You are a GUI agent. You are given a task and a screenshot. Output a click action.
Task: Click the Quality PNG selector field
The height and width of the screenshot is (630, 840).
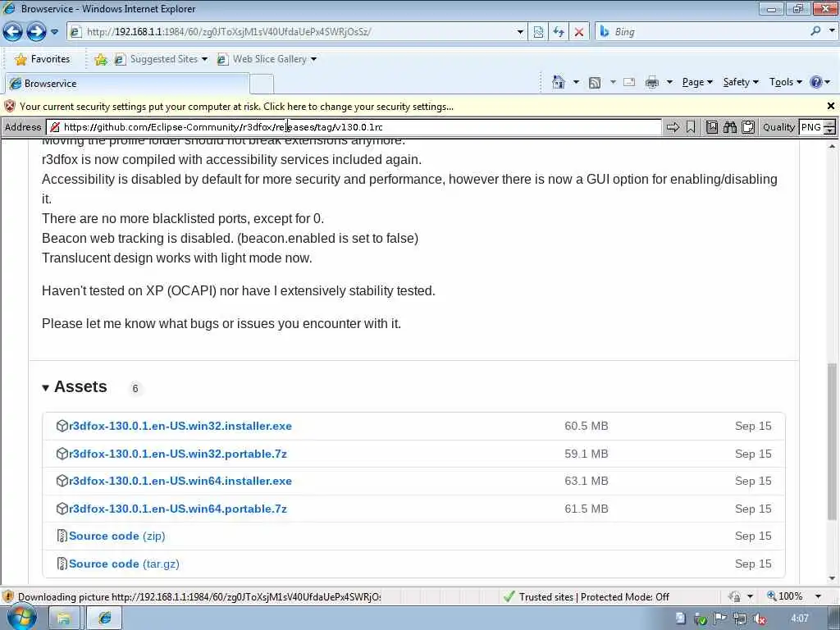(812, 127)
